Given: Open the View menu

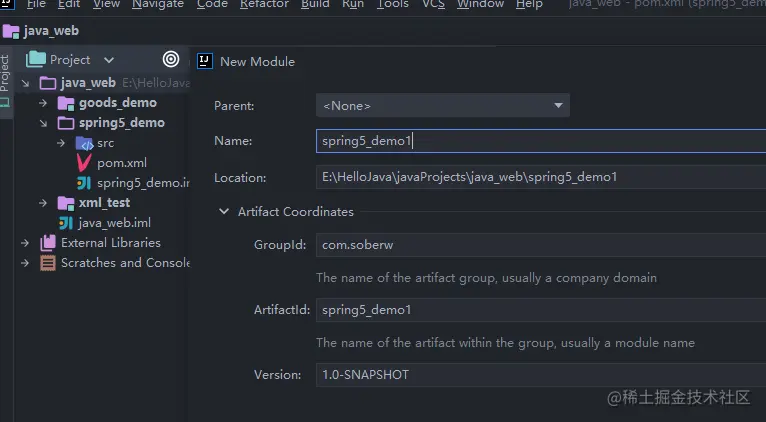Looking at the screenshot, I should pos(106,4).
